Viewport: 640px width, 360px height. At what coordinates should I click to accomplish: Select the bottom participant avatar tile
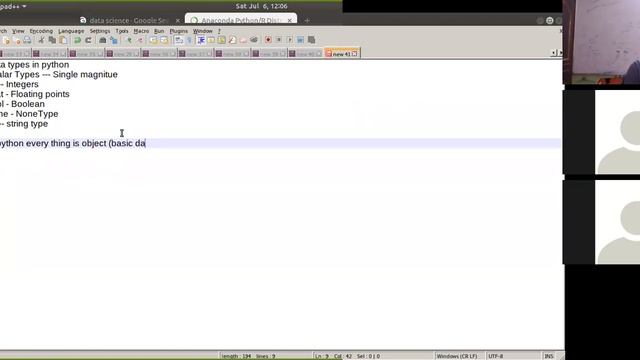click(601, 222)
